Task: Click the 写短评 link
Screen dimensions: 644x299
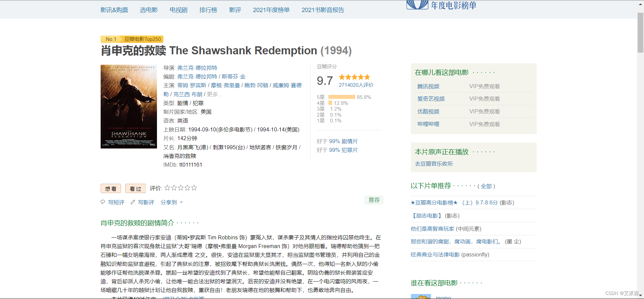Action: (116, 202)
